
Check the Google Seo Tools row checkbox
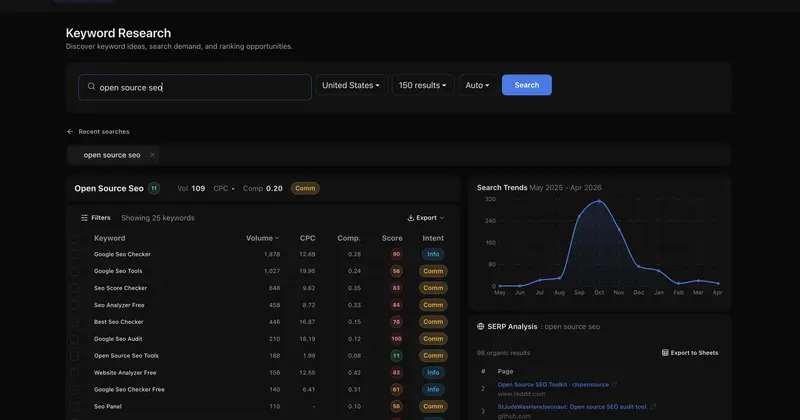click(x=74, y=271)
